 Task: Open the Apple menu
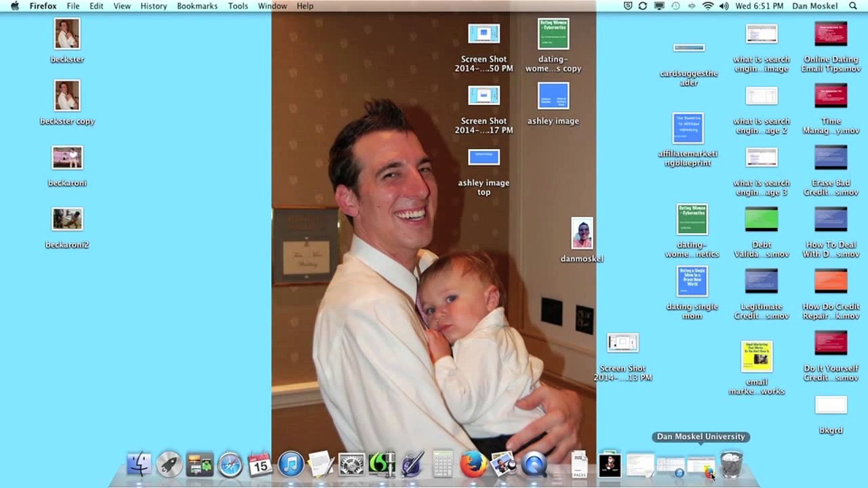[x=14, y=6]
